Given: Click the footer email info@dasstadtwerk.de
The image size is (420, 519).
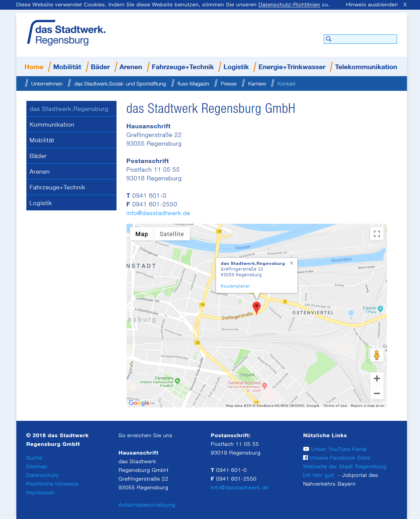Looking at the screenshot, I should coord(239,487).
